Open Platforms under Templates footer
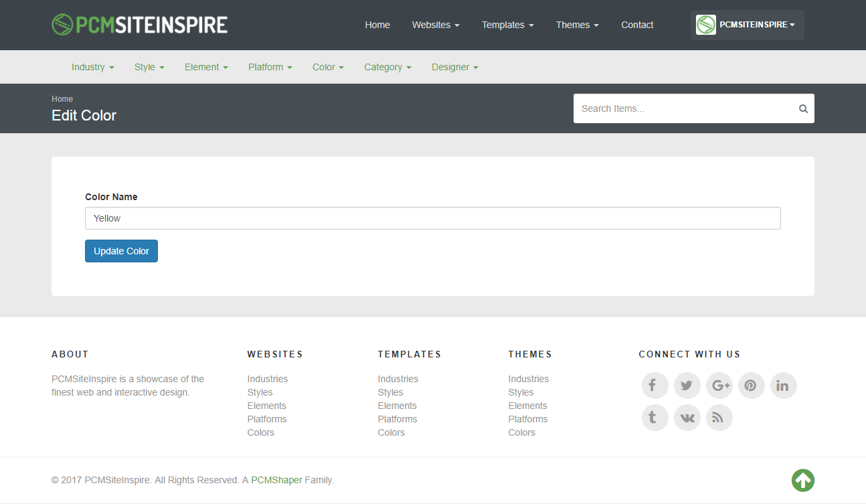This screenshot has height=504, width=866. [x=397, y=419]
